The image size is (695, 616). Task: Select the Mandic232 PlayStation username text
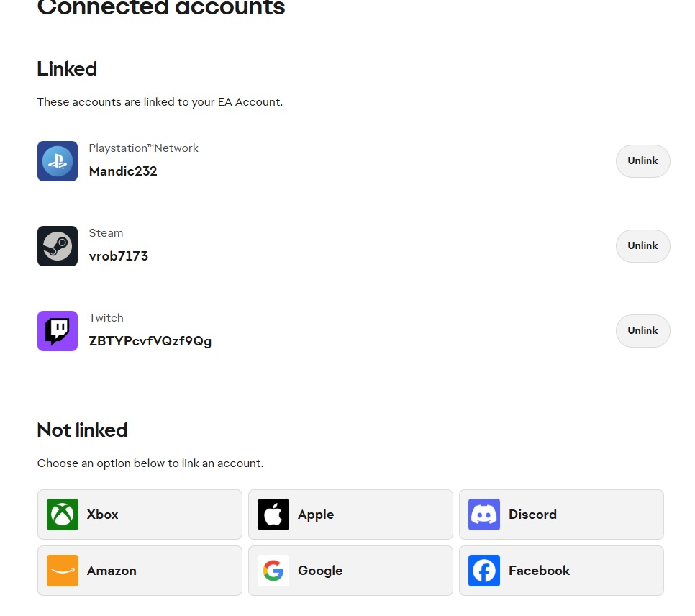[123, 171]
